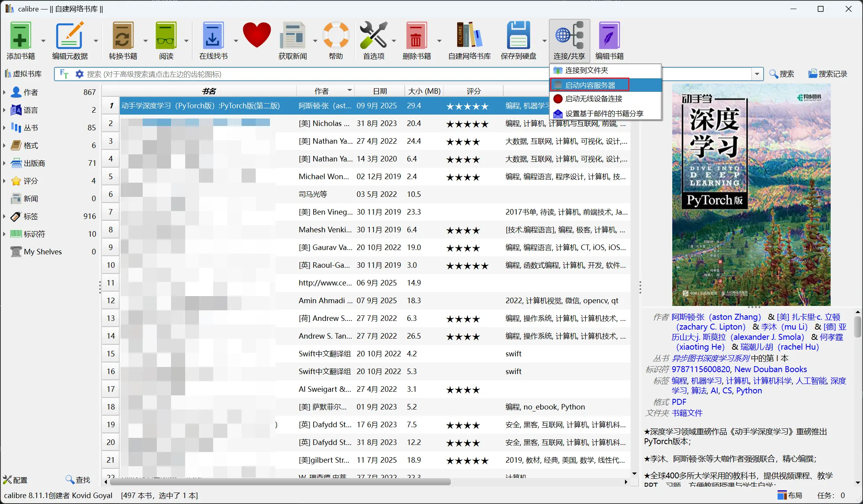Click Save to disk (保存到硬盘) icon

click(x=518, y=41)
